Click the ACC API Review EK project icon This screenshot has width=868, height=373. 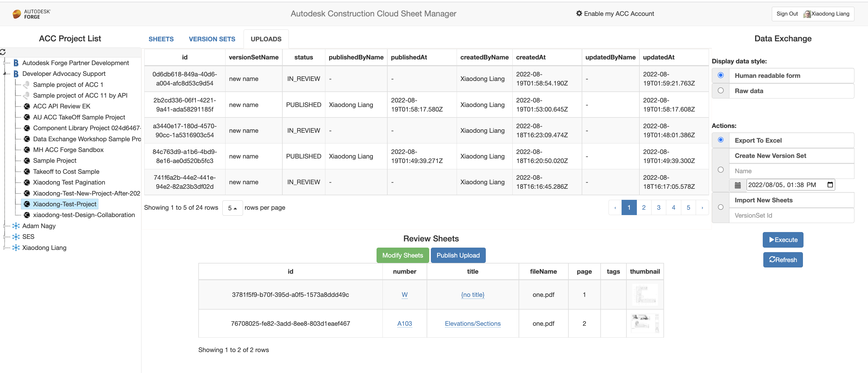[27, 106]
